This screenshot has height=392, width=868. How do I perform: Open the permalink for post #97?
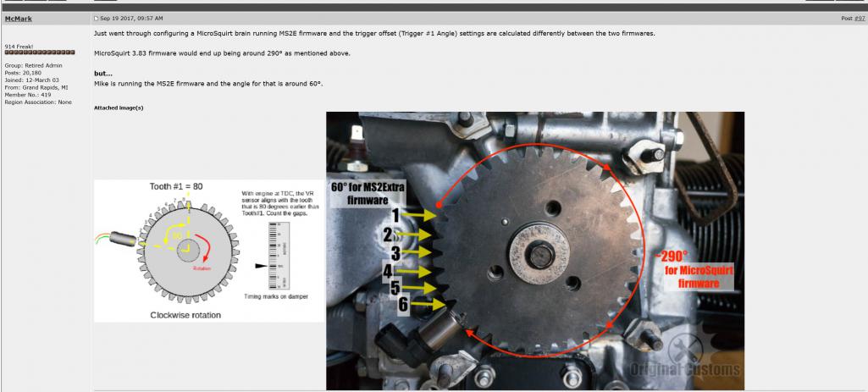[860, 19]
